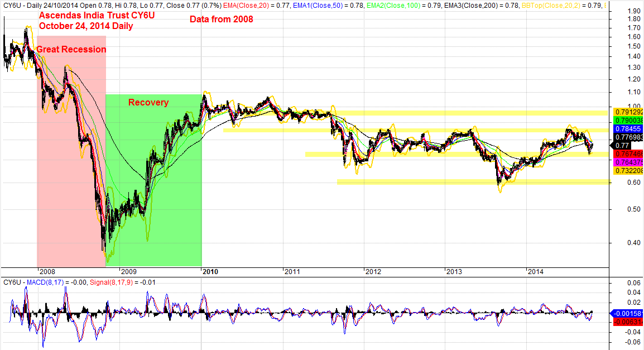Click the BBTop(Close,20,2) legend label

[550, 6]
